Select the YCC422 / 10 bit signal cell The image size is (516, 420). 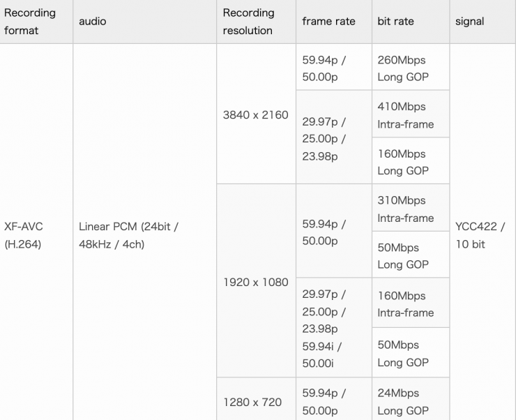pos(480,236)
